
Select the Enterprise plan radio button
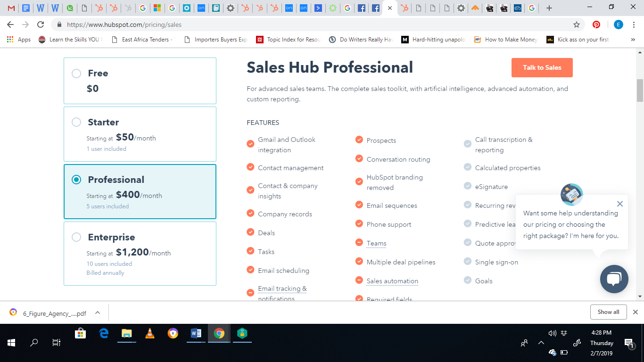76,237
